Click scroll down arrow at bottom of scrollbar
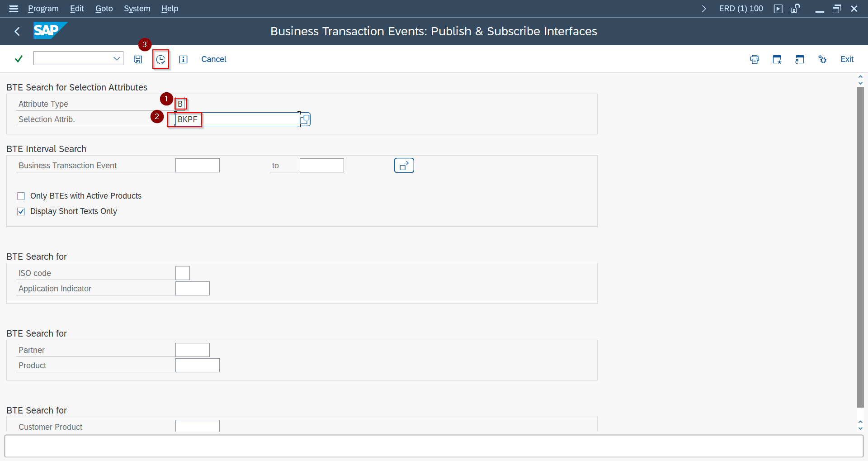The width and height of the screenshot is (868, 461). [860, 428]
